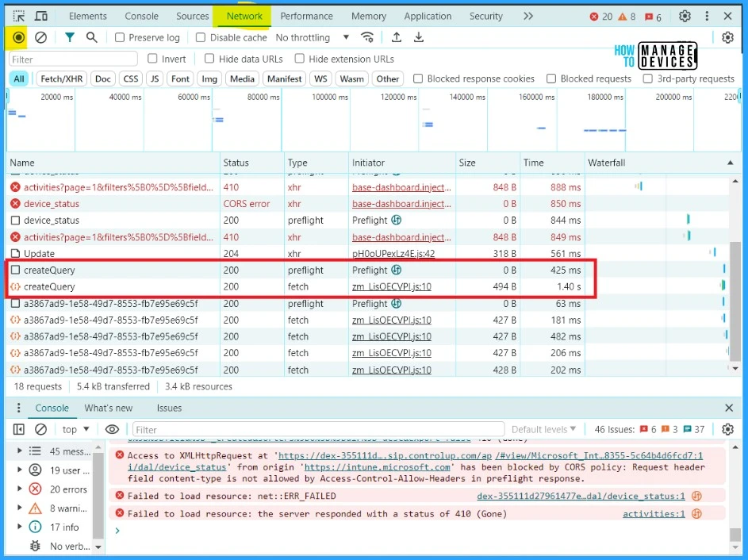Open pH0oUPexLz4E.js:42 initiator link

[x=393, y=253]
